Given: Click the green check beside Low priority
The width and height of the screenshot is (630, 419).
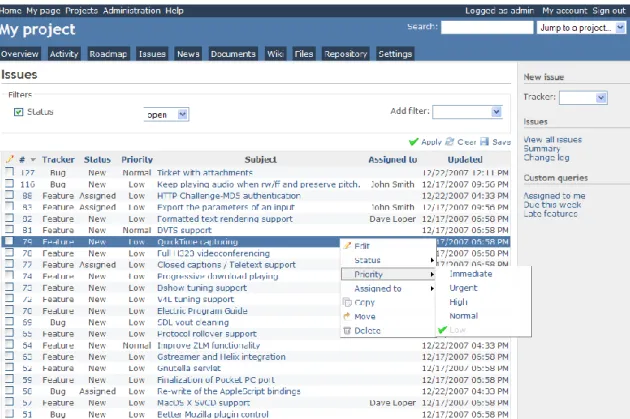Looking at the screenshot, I should point(442,330).
